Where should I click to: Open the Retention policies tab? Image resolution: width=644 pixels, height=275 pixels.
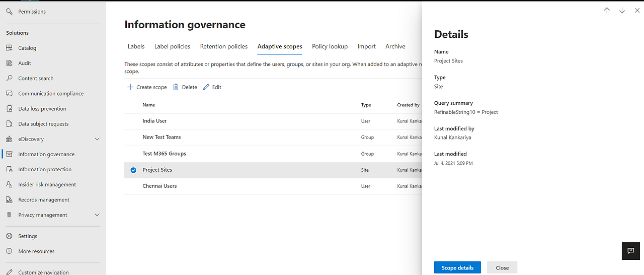[x=224, y=46]
